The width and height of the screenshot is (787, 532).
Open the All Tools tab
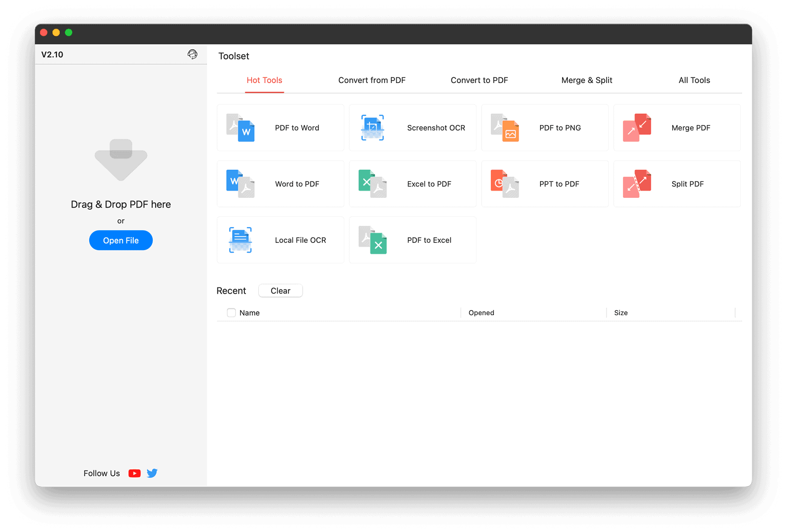click(x=694, y=80)
